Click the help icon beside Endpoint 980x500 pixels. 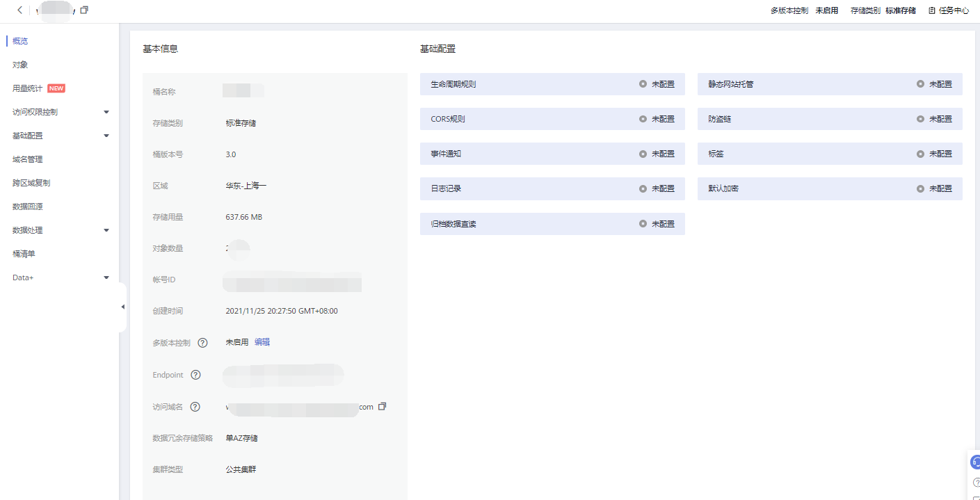coord(195,375)
